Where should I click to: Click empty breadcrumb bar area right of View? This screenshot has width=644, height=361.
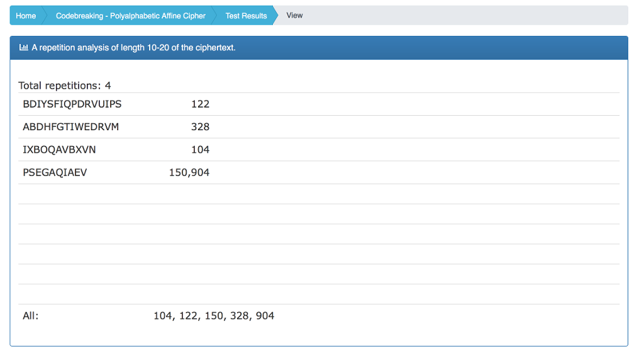click(x=465, y=16)
